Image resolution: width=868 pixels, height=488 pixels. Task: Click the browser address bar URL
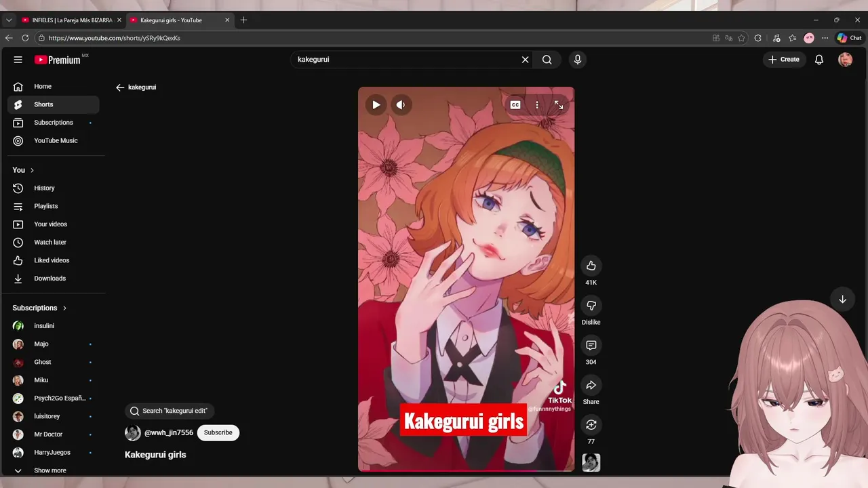tap(114, 38)
